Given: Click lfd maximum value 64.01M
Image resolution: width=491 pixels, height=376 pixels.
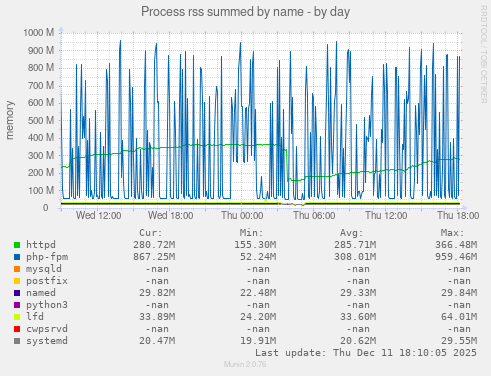Looking at the screenshot, I should [x=459, y=317].
